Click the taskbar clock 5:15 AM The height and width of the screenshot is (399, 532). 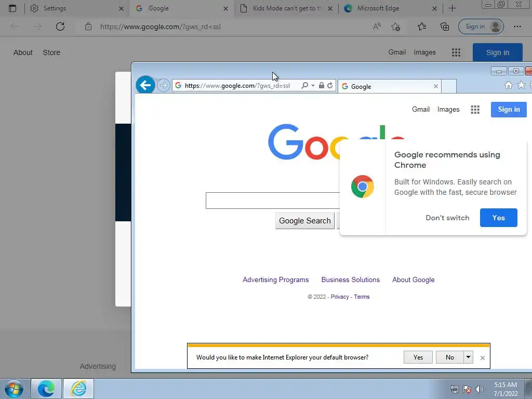coord(505,385)
